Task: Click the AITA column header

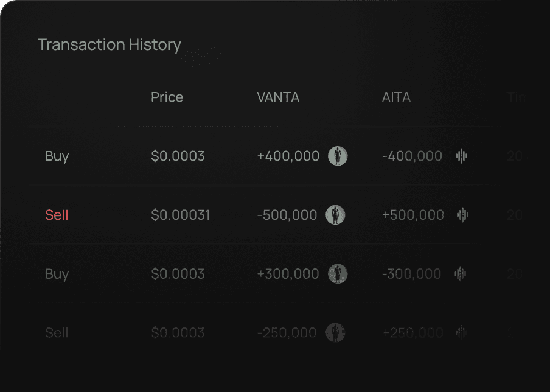Action: click(x=396, y=97)
